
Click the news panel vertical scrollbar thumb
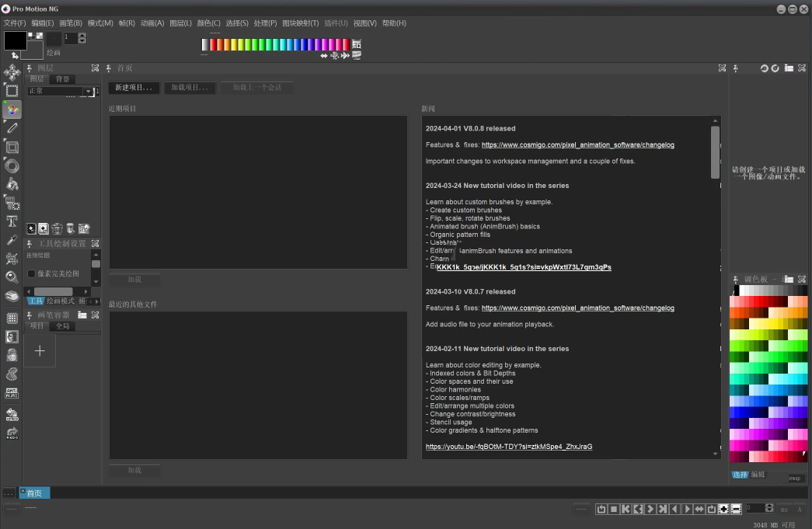pyautogui.click(x=715, y=152)
